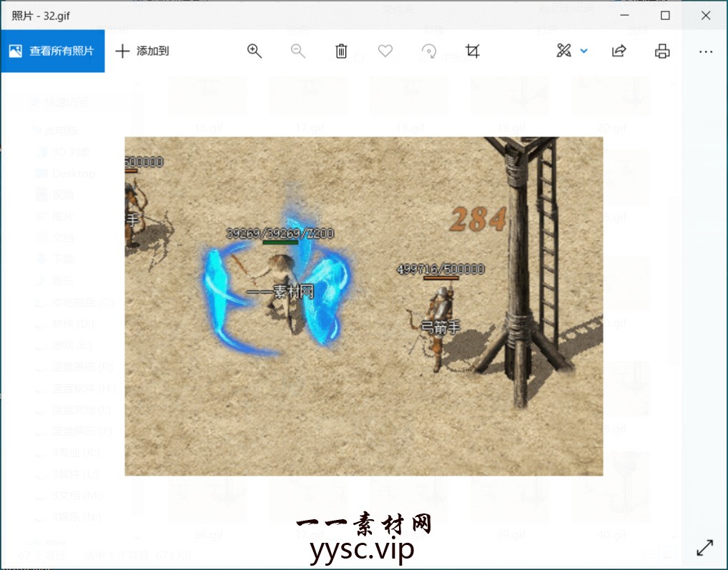Click the window title 照片 - 32.gif
This screenshot has width=728, height=570.
click(x=40, y=16)
